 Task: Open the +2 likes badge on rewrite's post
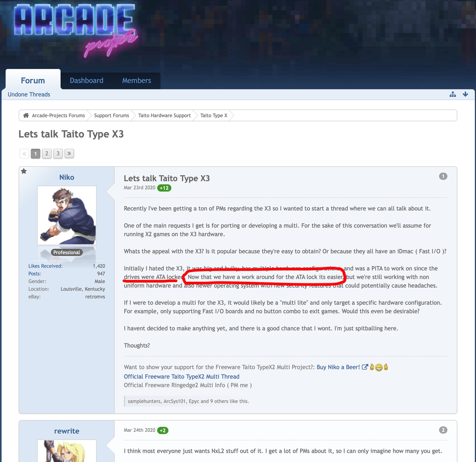[x=163, y=430]
